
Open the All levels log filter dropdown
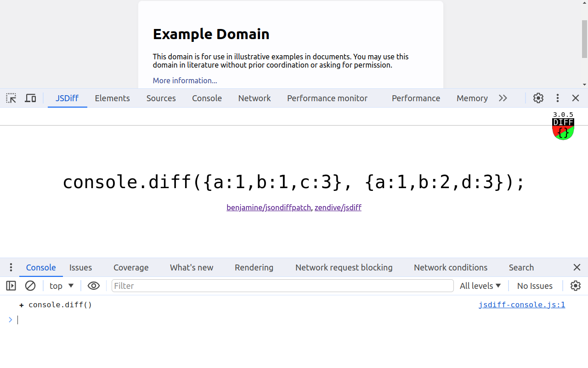pyautogui.click(x=481, y=286)
